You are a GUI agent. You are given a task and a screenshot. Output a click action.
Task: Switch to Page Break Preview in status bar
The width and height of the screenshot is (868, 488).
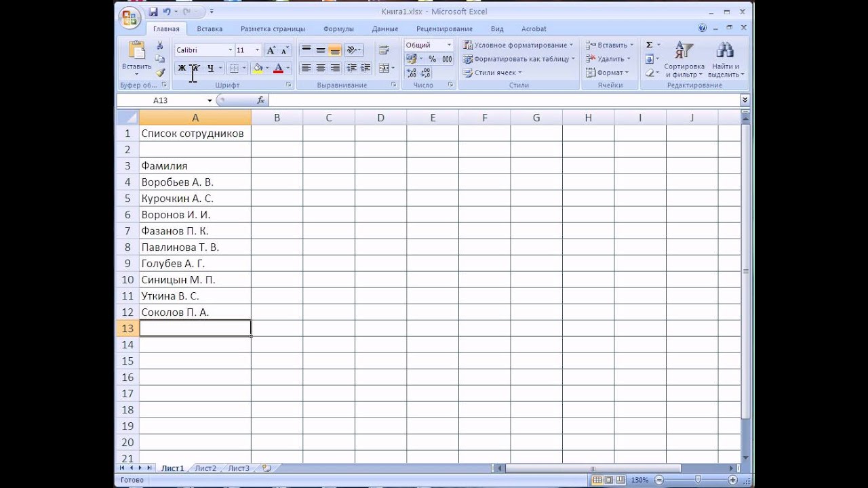tap(620, 480)
